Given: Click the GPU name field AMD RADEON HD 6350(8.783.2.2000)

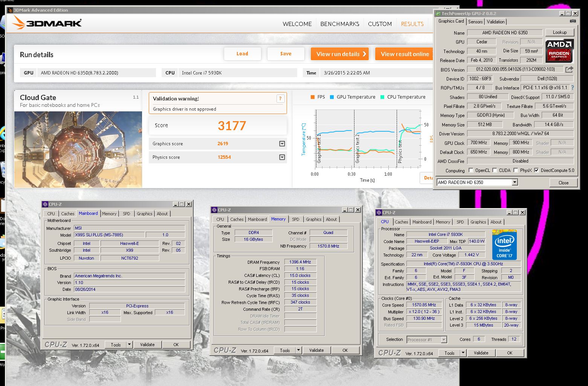Looking at the screenshot, I should click(96, 73).
